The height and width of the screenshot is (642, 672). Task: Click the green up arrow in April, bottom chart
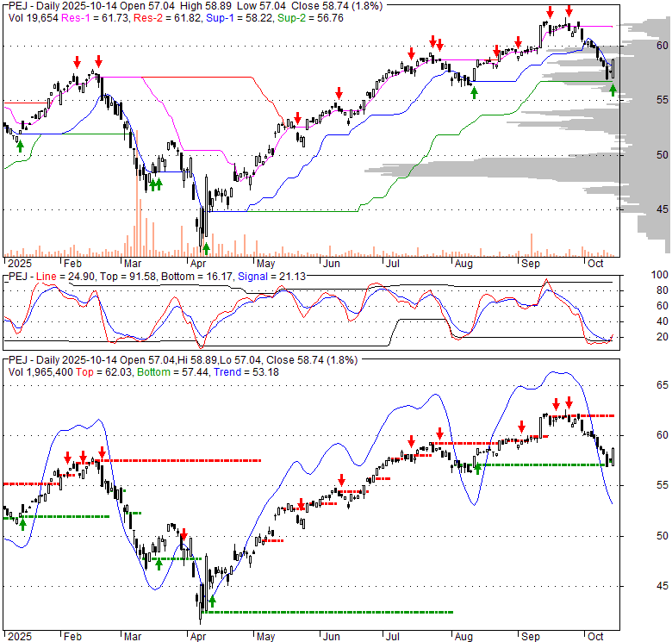coord(212,601)
